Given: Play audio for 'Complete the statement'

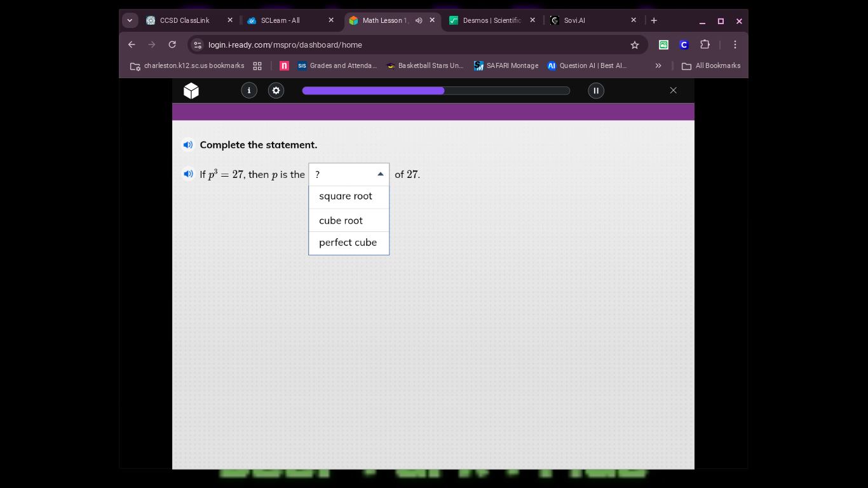Looking at the screenshot, I should click(188, 145).
